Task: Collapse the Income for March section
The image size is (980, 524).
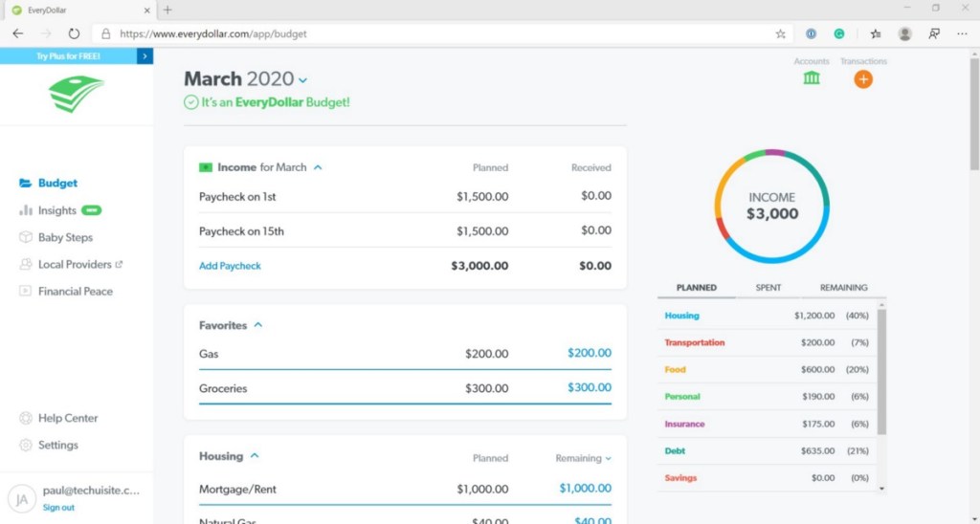Action: pyautogui.click(x=318, y=167)
